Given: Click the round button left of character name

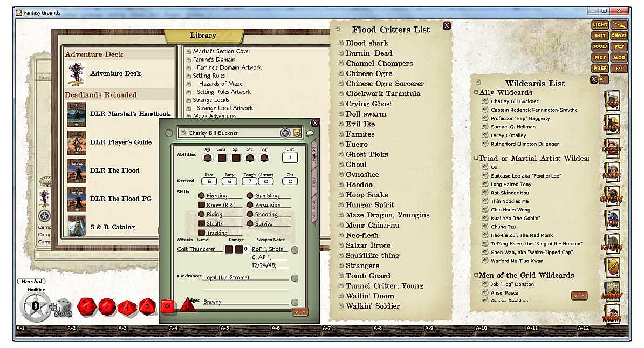Looking at the screenshot, I should [x=169, y=133].
